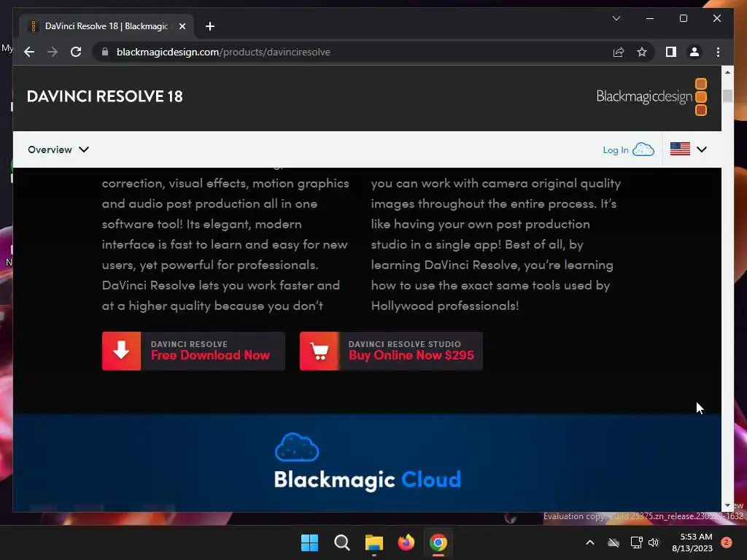Viewport: 747px width, 560px height.
Task: Click text 'software tool! Its elegant, modern'
Action: 201,225
